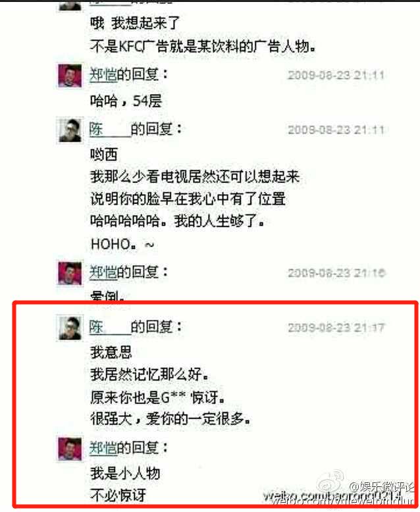
Task: Click 郑恺's avatar beside the 54层 reply
Action: coord(70,76)
